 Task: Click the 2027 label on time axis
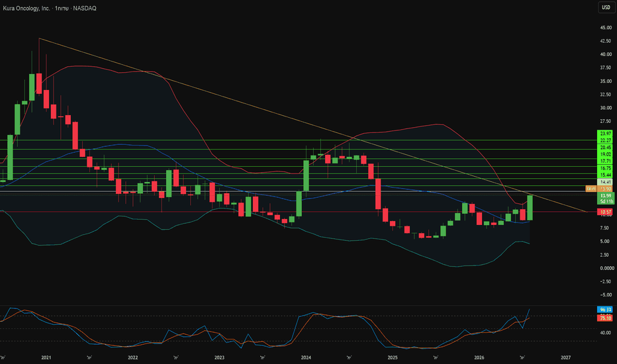[x=565, y=357]
